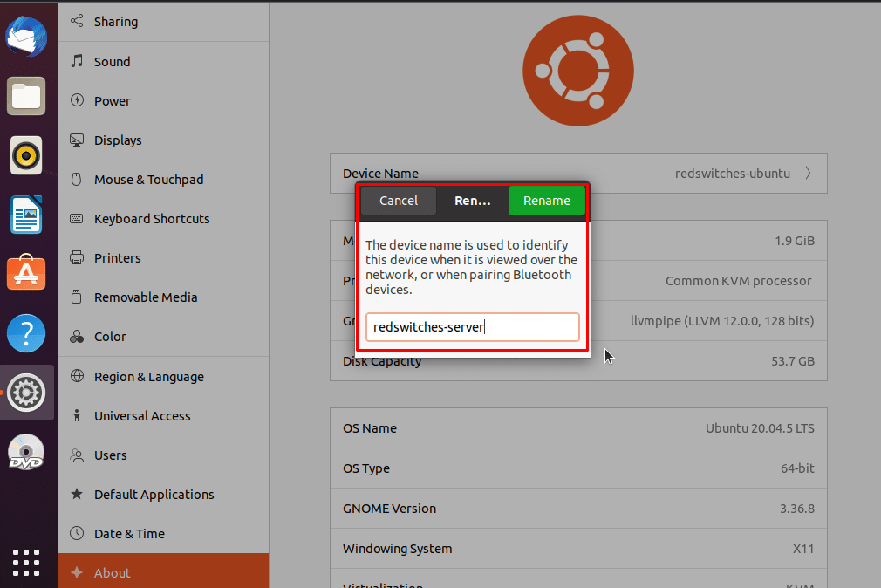This screenshot has height=588, width=881.
Task: Click Common KVM processor value
Action: [738, 281]
